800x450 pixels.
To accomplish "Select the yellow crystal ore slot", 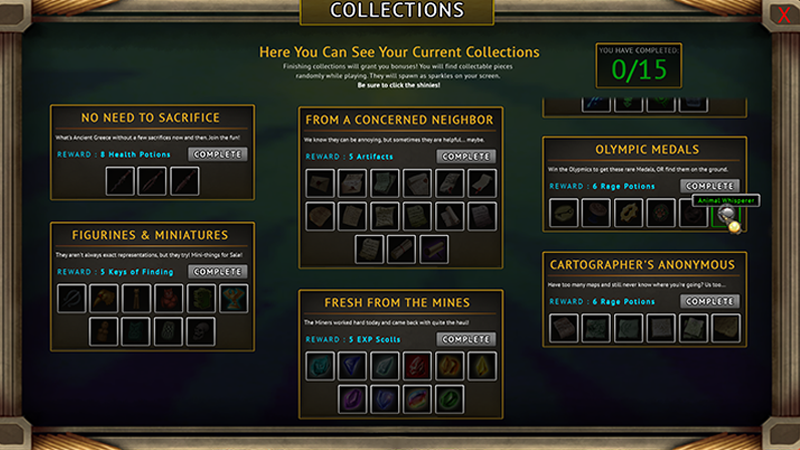I will 482,366.
